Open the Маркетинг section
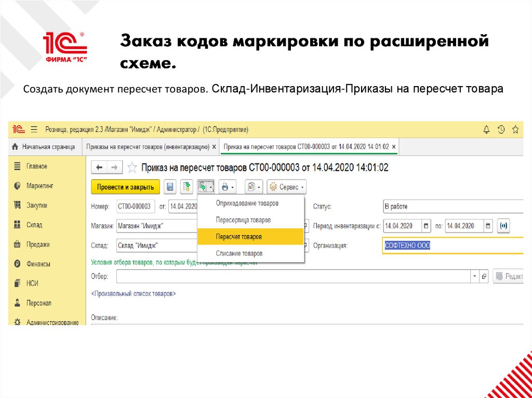The image size is (532, 398). click(40, 186)
